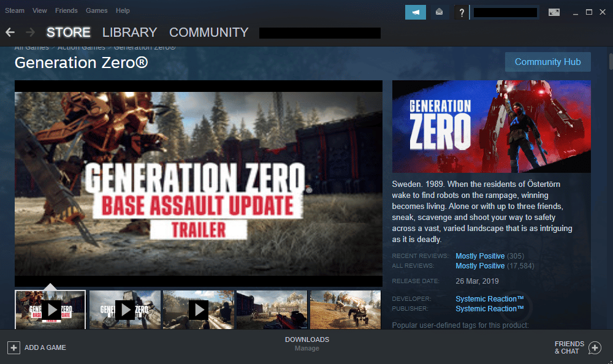Click the plus icon beside Add a Game
This screenshot has height=364, width=613.
(x=13, y=347)
